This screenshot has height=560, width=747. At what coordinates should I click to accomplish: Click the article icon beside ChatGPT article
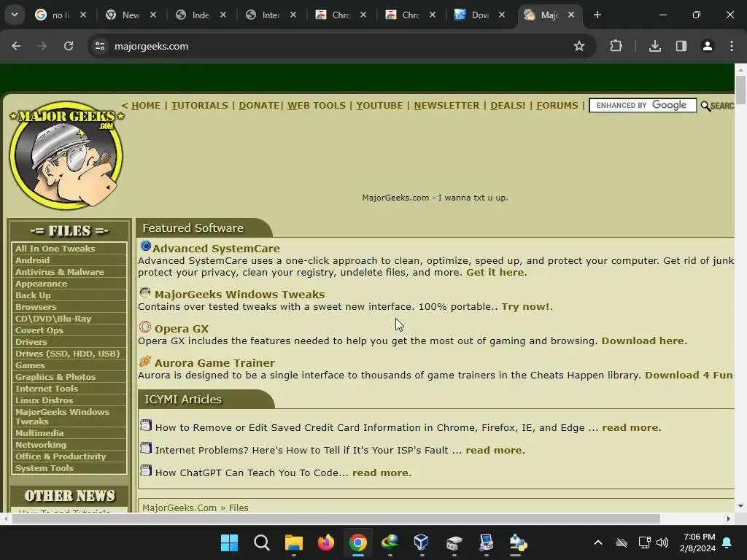(146, 470)
